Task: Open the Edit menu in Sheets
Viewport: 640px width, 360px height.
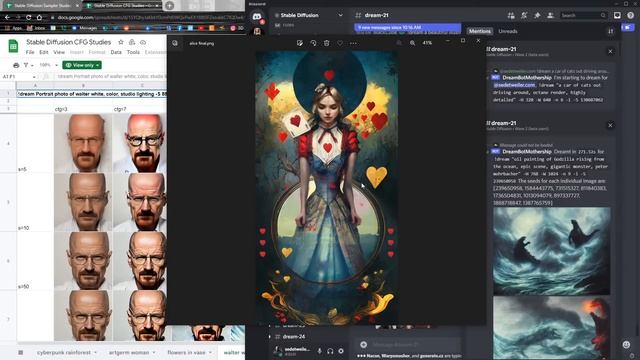Action: point(44,52)
